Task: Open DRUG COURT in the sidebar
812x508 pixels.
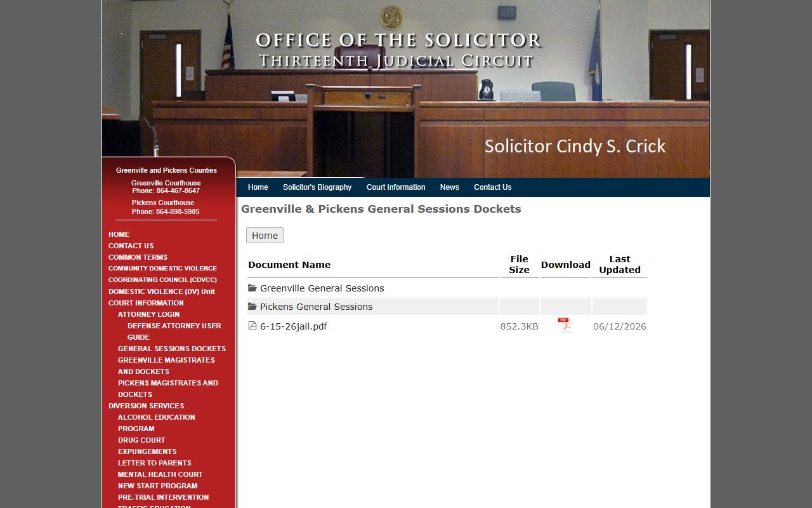Action: pos(141,440)
